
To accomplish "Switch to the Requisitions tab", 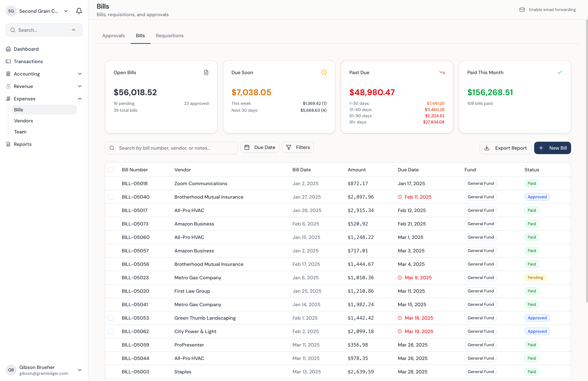I will tap(170, 36).
